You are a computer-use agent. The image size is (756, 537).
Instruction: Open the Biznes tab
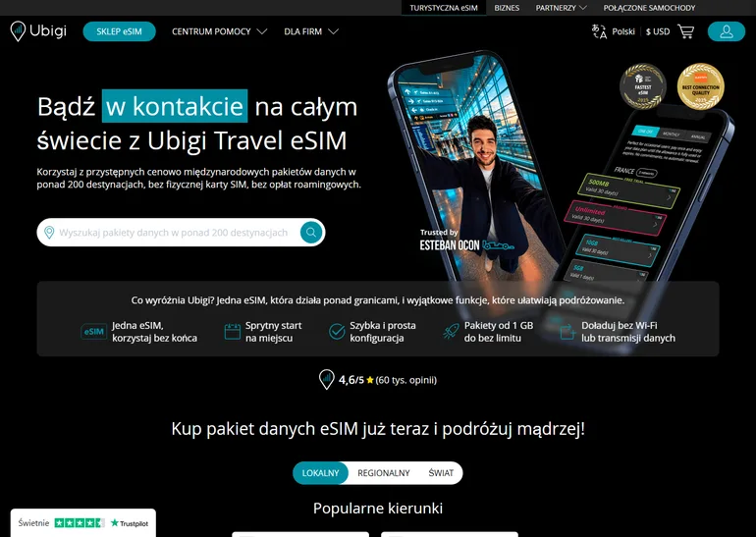[507, 8]
